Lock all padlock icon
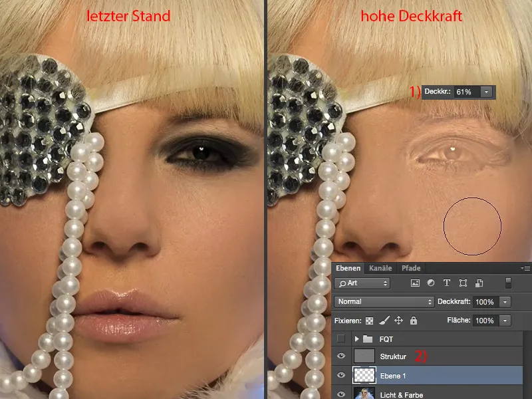 (x=413, y=321)
